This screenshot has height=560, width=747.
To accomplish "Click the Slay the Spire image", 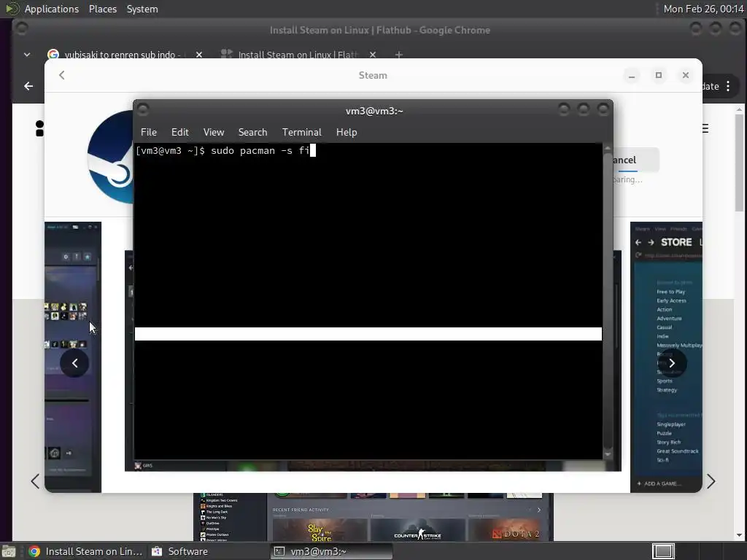I will point(320,529).
